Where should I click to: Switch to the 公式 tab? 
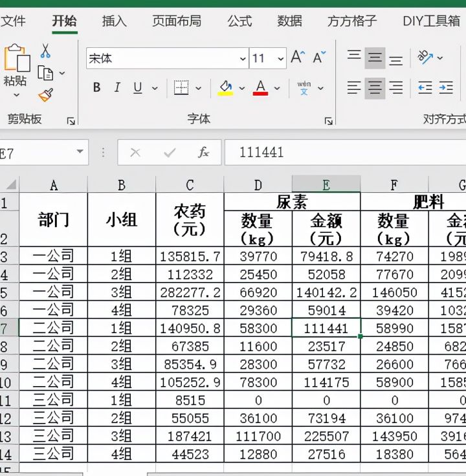[x=239, y=21]
